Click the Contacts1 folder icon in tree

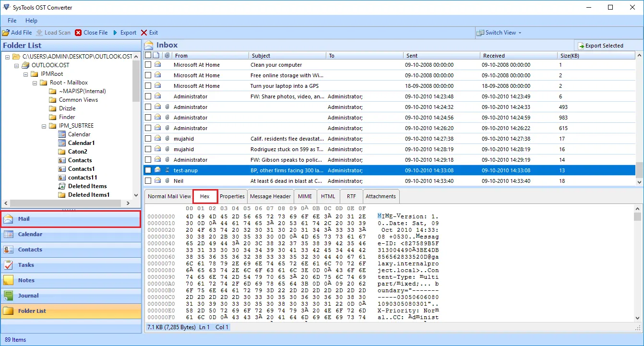pos(62,169)
